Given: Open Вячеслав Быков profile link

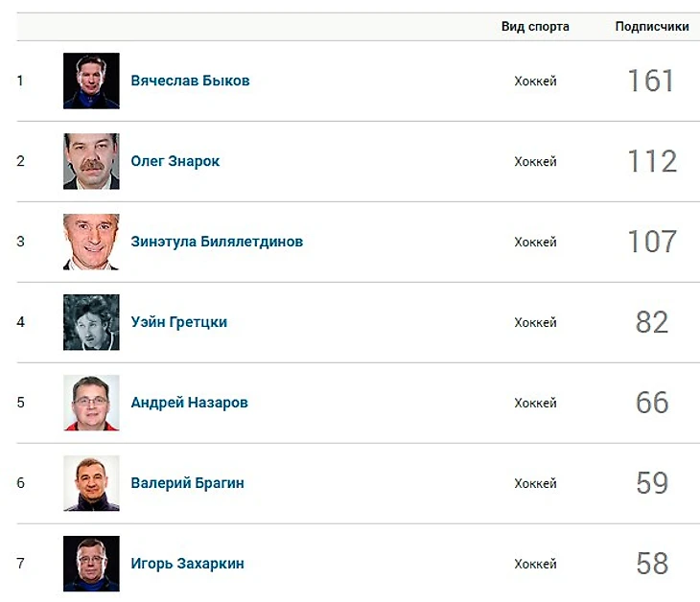Looking at the screenshot, I should pyautogui.click(x=190, y=81).
